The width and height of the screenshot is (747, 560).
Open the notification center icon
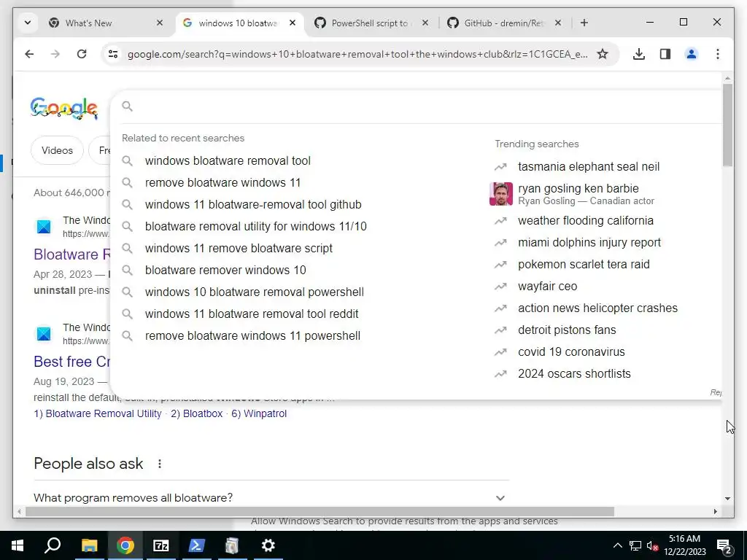pyautogui.click(x=724, y=546)
